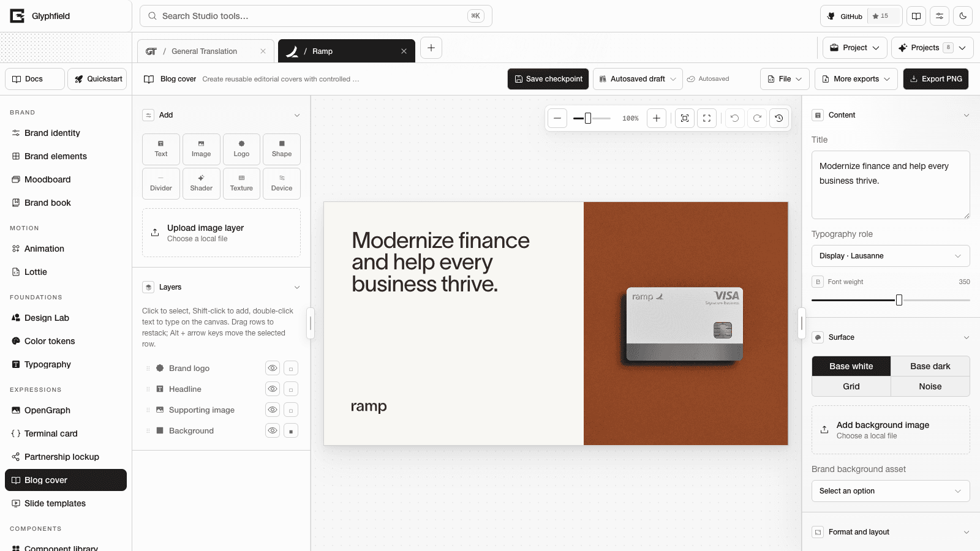
Task: Open the Typography role dropdown
Action: (891, 256)
